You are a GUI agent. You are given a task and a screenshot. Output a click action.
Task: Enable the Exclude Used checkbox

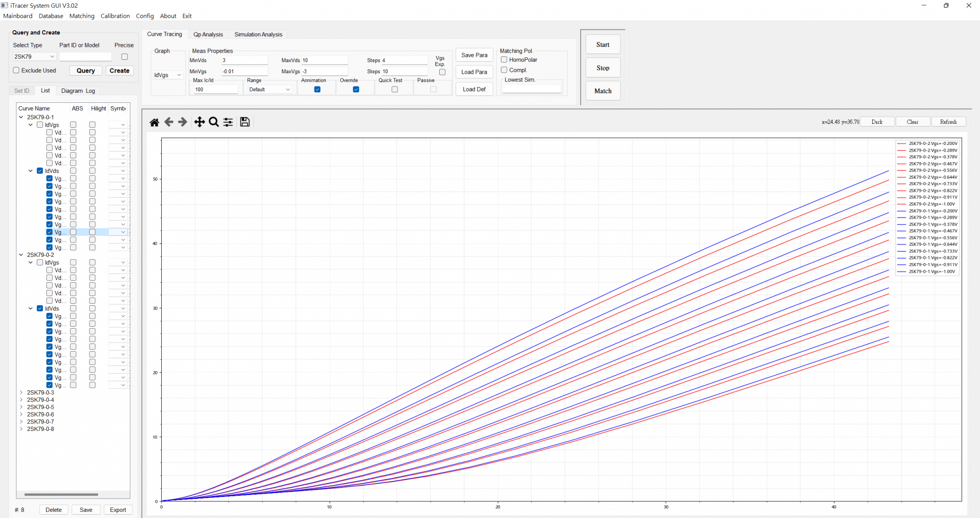click(16, 70)
